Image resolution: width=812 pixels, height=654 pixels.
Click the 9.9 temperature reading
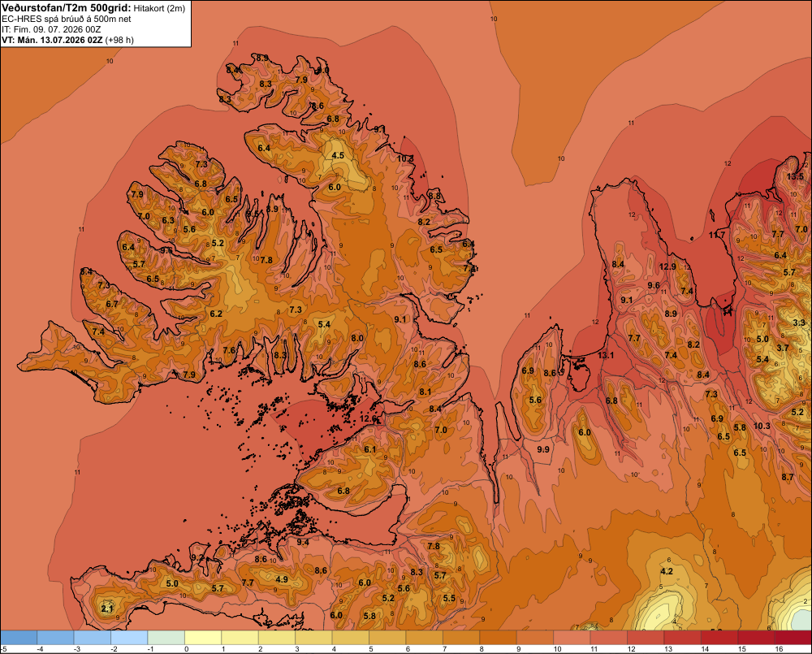(x=542, y=449)
